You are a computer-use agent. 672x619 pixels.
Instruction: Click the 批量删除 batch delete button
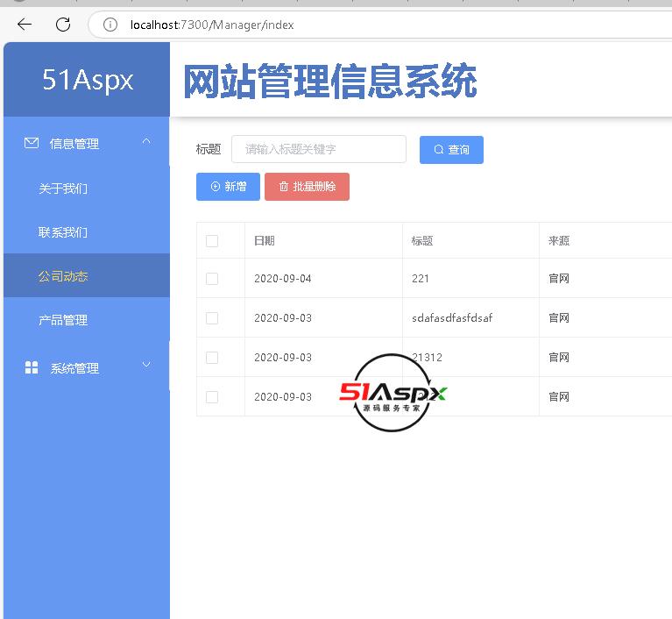pos(307,187)
